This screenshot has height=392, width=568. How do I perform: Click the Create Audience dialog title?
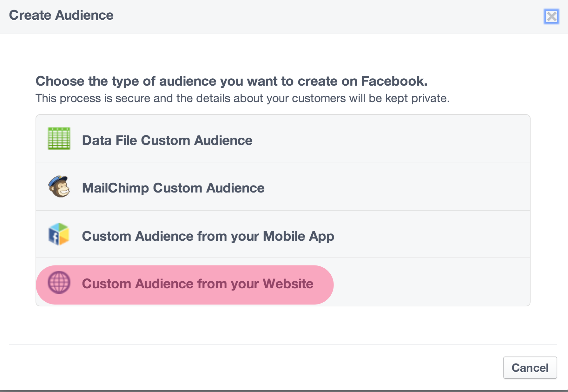[x=61, y=15]
